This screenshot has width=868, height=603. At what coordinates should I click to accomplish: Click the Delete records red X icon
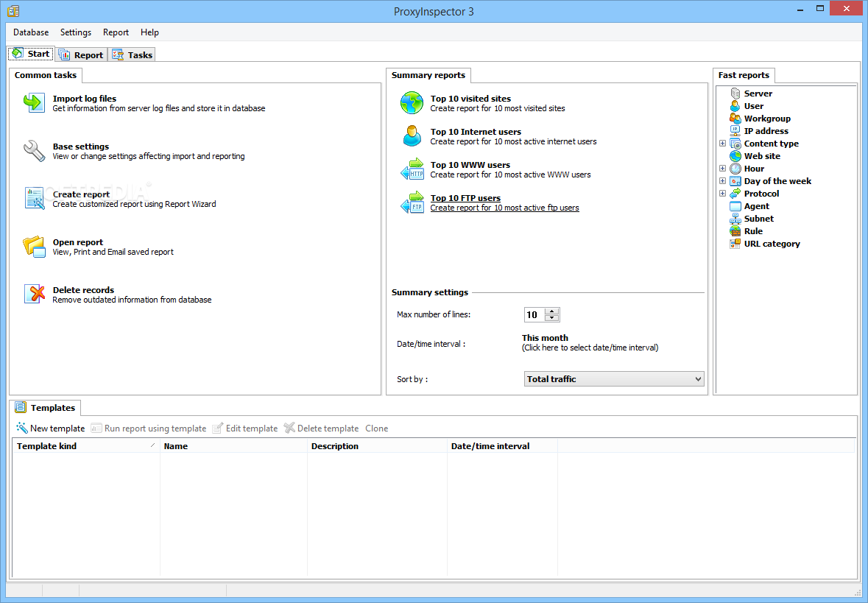34,294
